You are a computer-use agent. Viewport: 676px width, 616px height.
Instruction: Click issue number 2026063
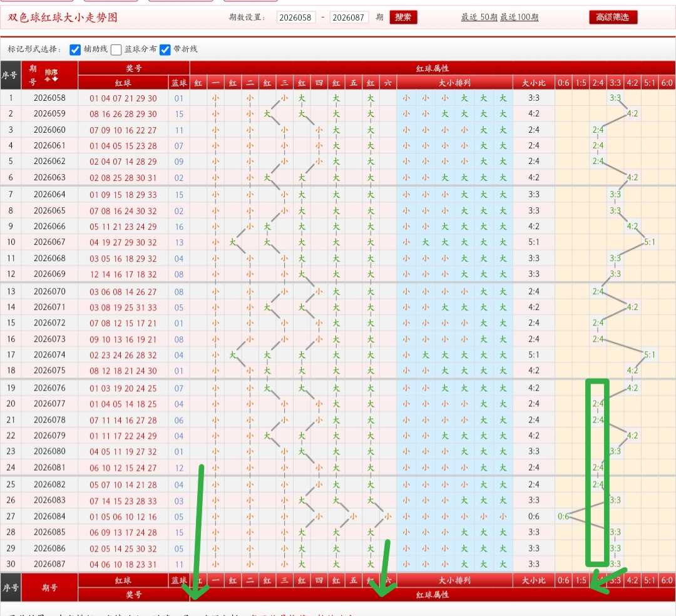click(49, 177)
